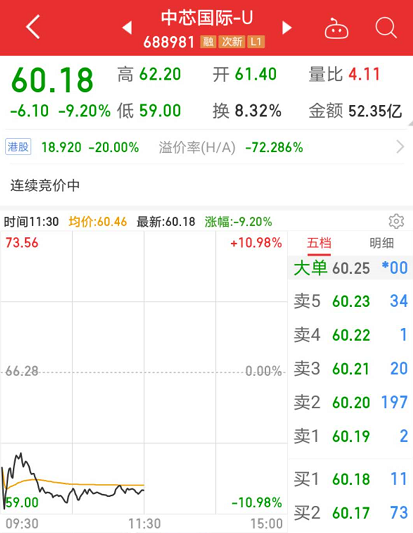This screenshot has height=533, width=413.
Task: Tap the turnover rate 8.32%
Action: point(258,111)
